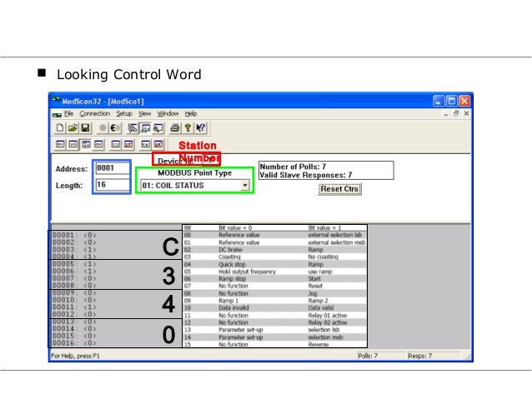Click the 'Number of Polls: 7' text
Viewport: 532px width, 399px height.
coord(293,167)
